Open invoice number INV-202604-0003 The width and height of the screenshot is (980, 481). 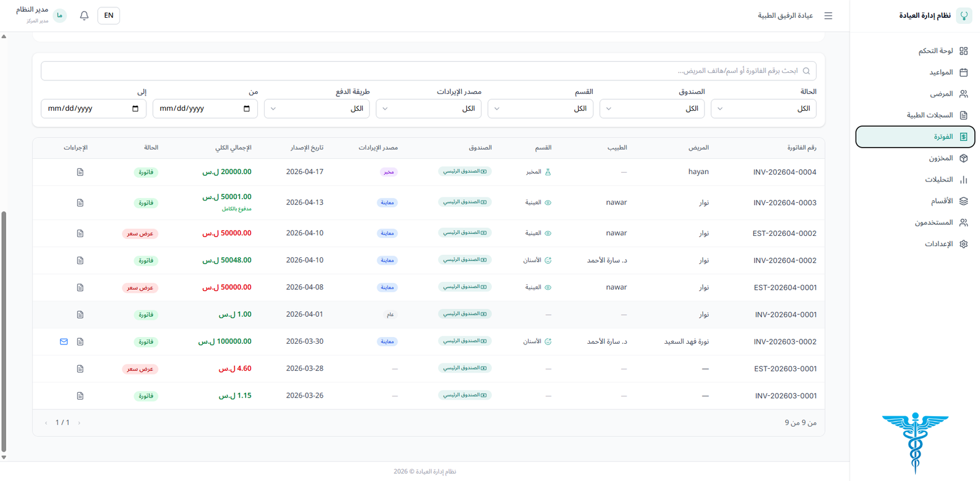(785, 203)
